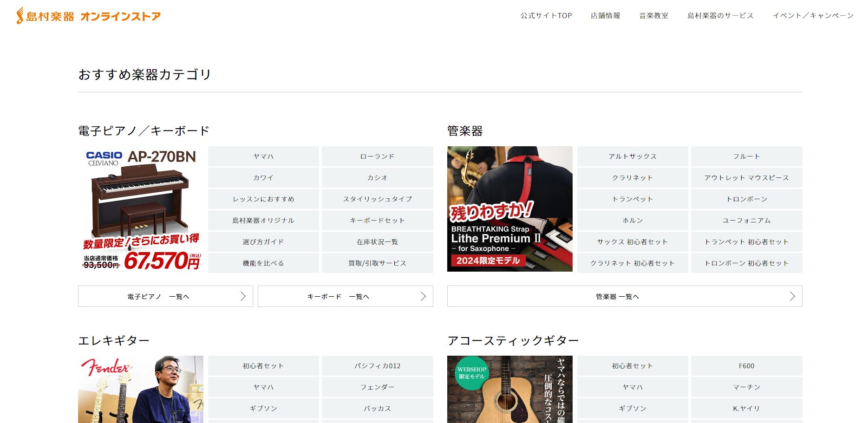Open クラリネット 初心者セット
The width and height of the screenshot is (868, 423).
[633, 263]
